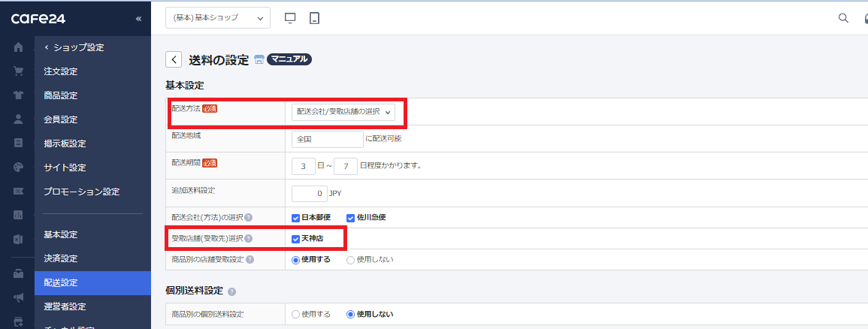
Task: Open orders via shopping cart icon
Action: pyautogui.click(x=18, y=71)
